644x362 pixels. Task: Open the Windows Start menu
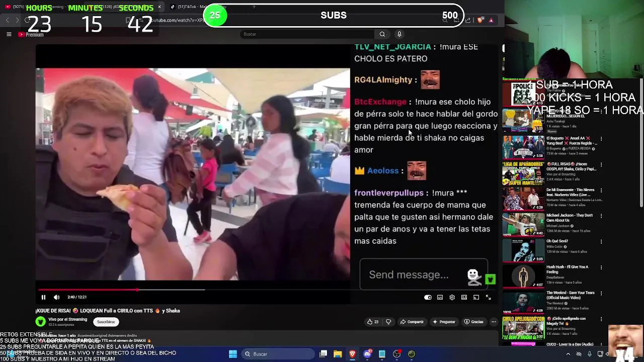[x=233, y=354]
